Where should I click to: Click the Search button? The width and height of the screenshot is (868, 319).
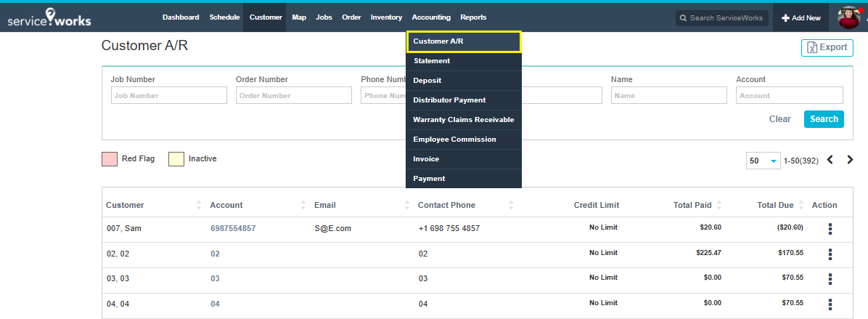tap(824, 119)
